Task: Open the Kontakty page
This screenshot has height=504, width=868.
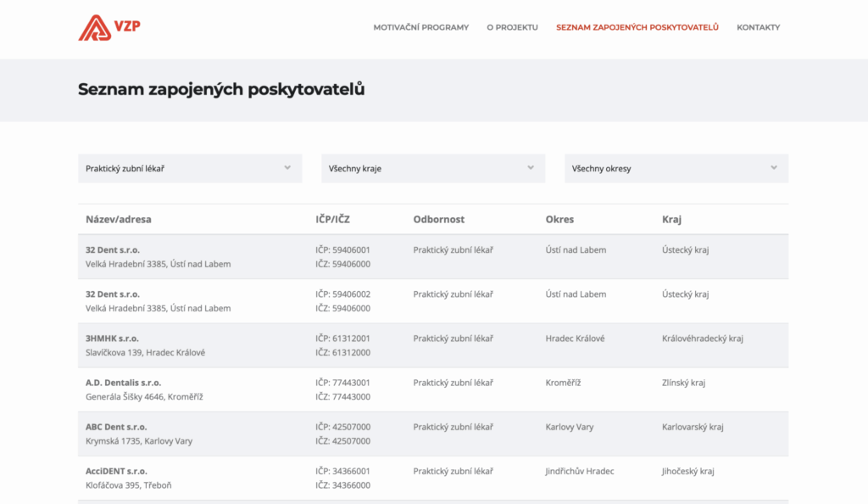Action: tap(758, 27)
